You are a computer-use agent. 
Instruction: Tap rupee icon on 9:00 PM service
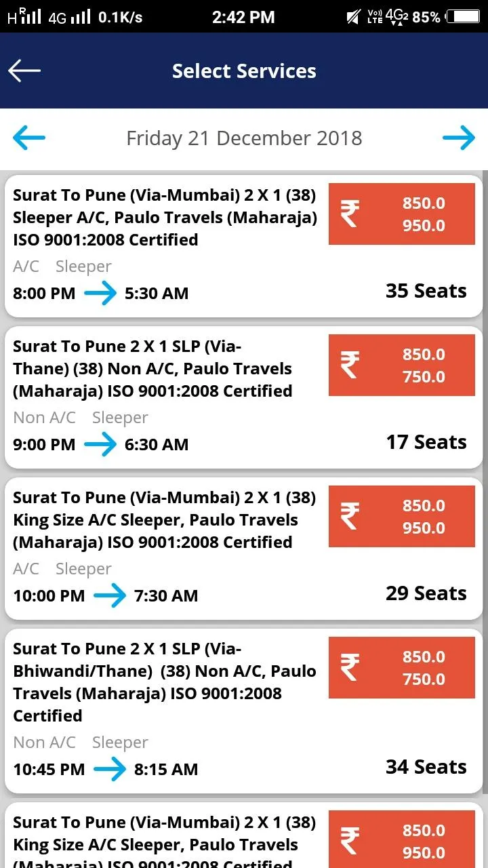click(350, 365)
